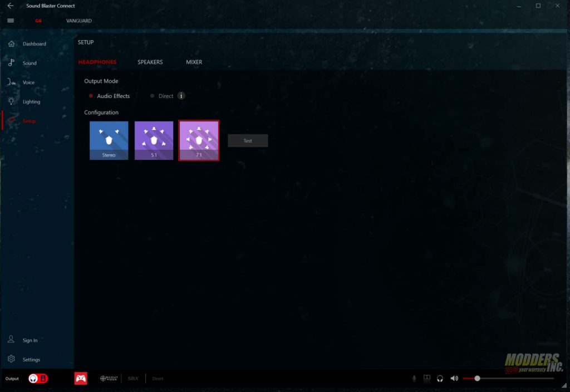The image size is (570, 392).
Task: Select Setup in the sidebar
Action: [29, 121]
